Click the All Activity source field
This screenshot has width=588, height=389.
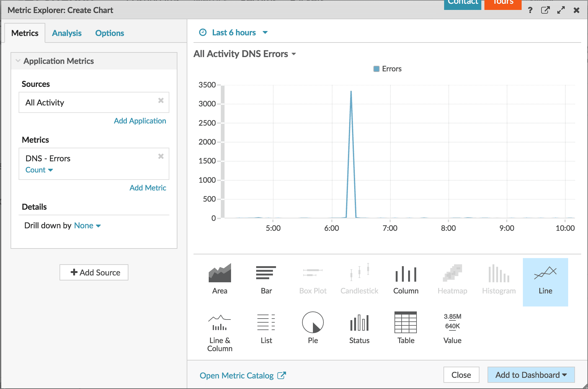tap(94, 102)
